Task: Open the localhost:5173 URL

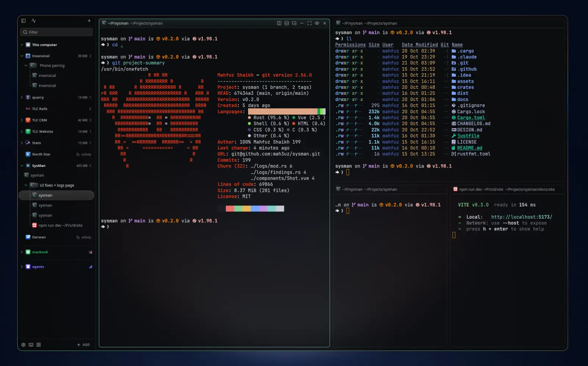Action: pos(521,217)
